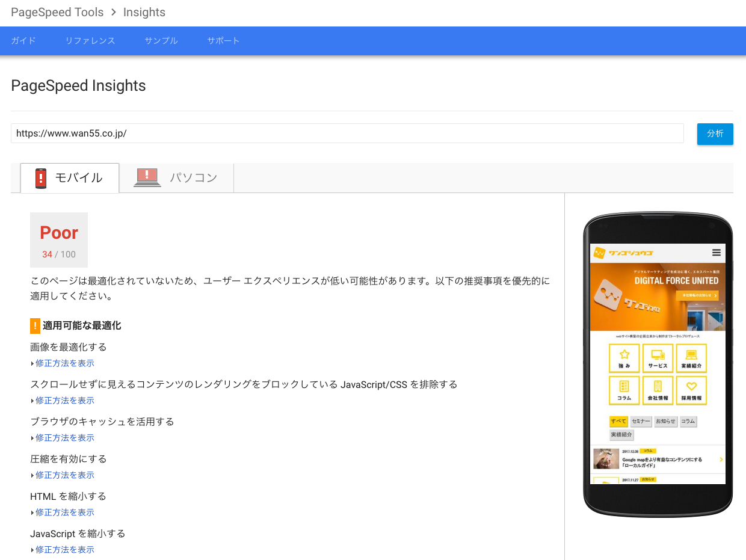Select the お知らせ filter in phone preview
This screenshot has width=746, height=560.
point(666,422)
